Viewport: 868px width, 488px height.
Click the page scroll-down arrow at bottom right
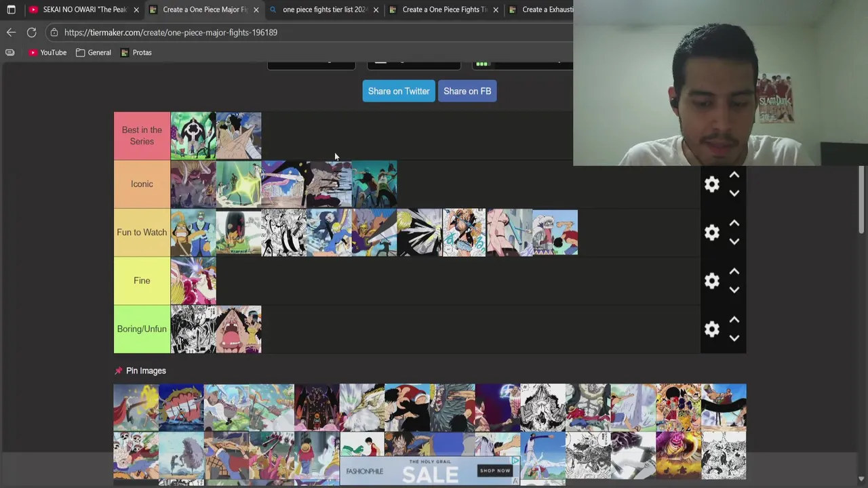tap(862, 479)
